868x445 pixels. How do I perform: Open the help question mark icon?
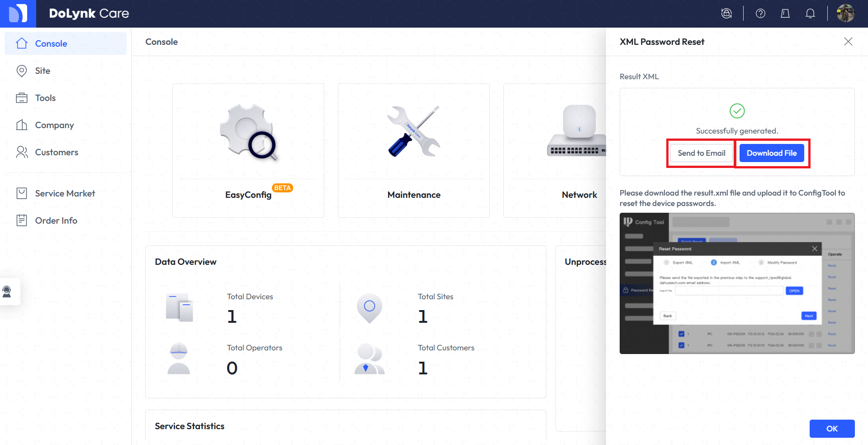point(760,14)
